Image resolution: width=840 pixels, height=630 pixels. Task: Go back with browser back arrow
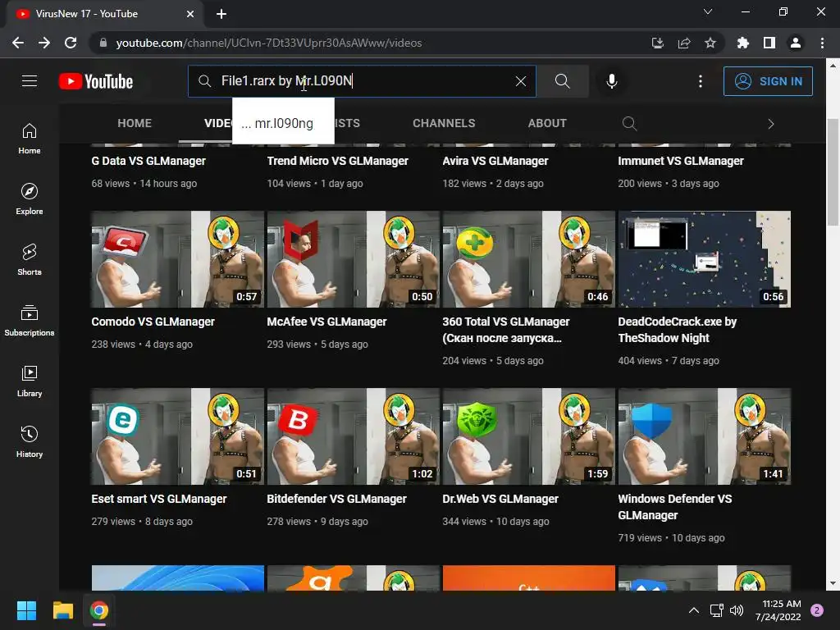pyautogui.click(x=18, y=43)
